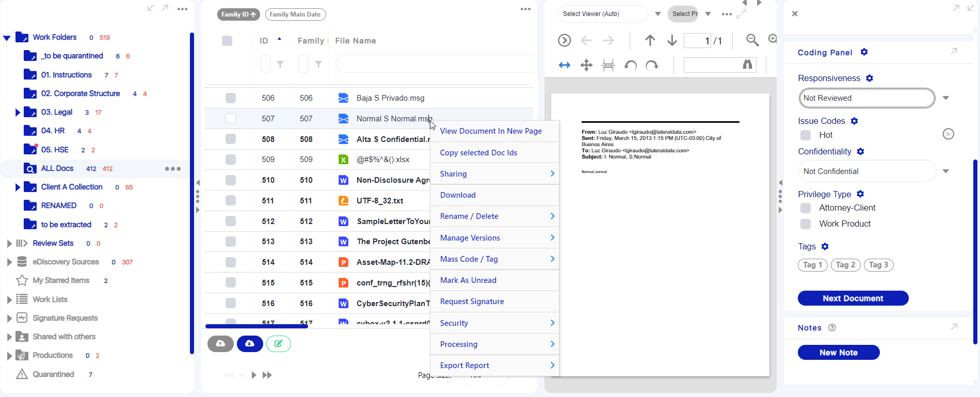Open the Select Viewer (Auto) dropdown
Screen dimensions: 980x397
pos(658,14)
